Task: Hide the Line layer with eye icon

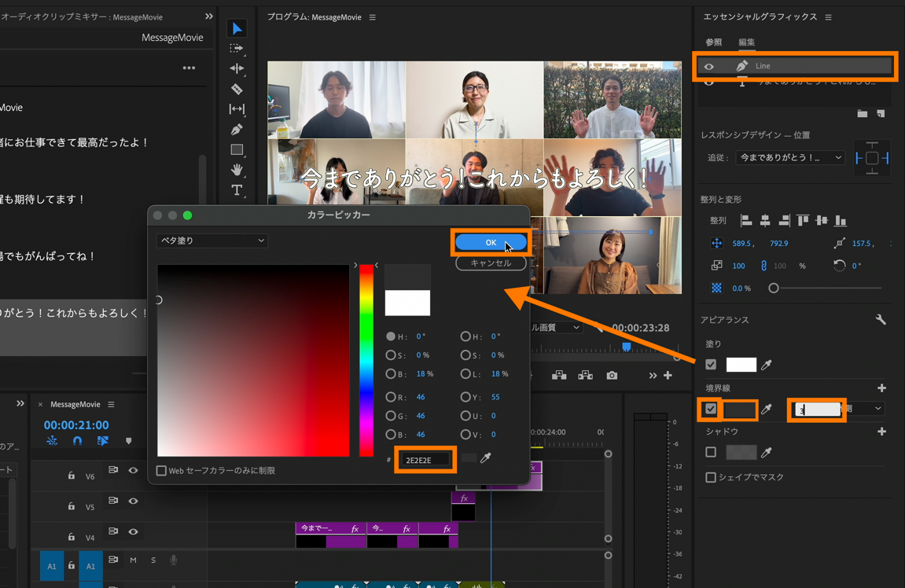Action: [709, 67]
